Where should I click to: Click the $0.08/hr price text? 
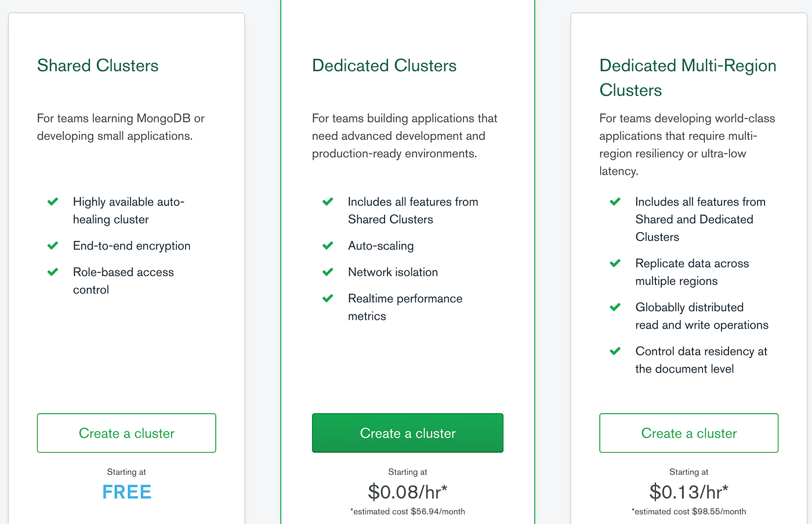(407, 492)
